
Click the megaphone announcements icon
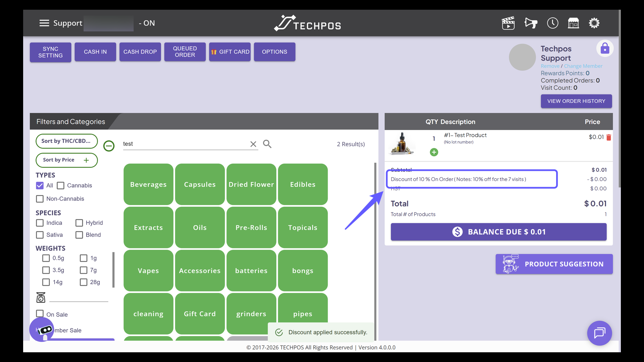531,23
